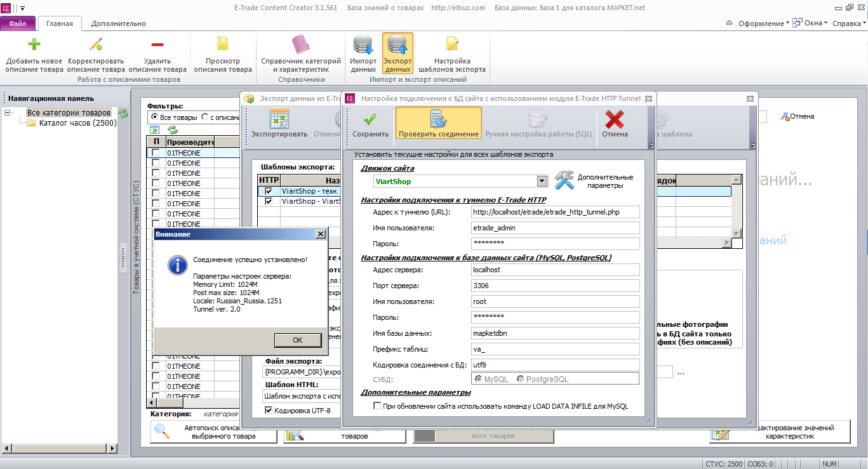Click the 'Имя базы данных' field mapketdbn
This screenshot has width=868, height=469.
[x=556, y=333]
